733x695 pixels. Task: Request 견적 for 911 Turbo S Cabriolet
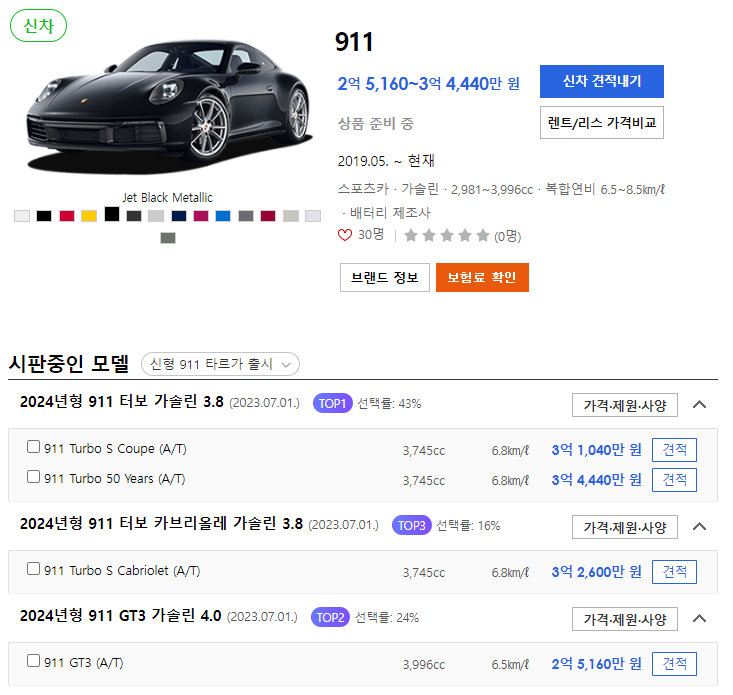(x=674, y=572)
